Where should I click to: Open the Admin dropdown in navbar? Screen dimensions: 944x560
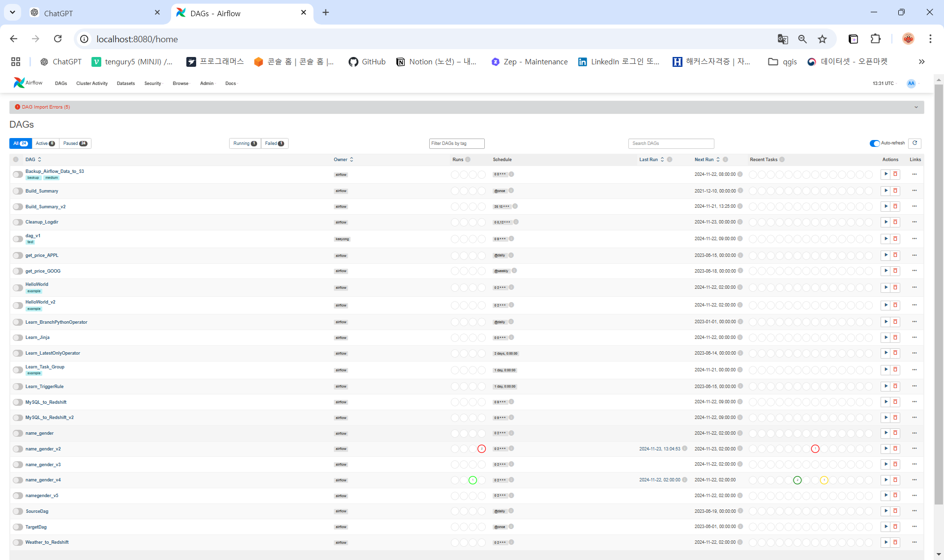click(x=207, y=84)
